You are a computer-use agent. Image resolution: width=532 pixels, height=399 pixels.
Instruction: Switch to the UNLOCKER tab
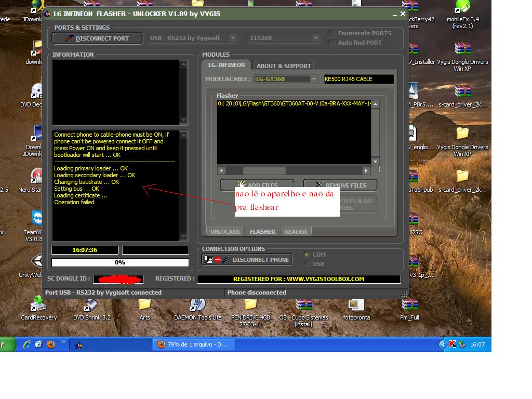tap(225, 232)
